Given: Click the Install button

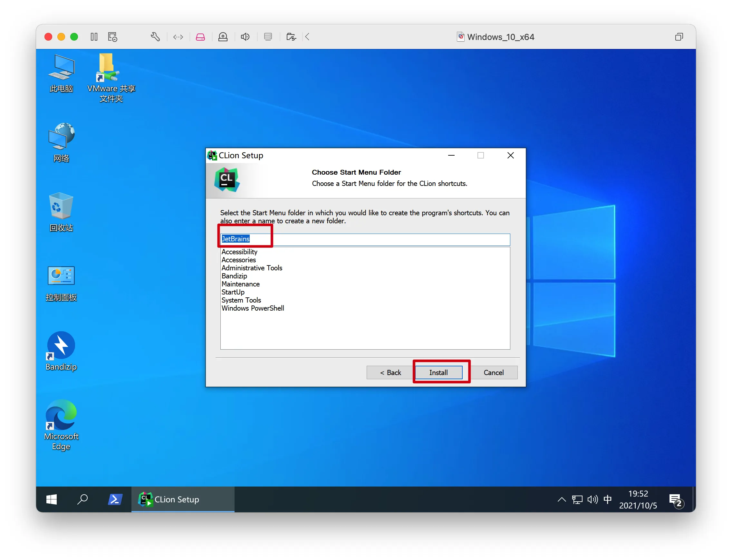Looking at the screenshot, I should coord(438,372).
